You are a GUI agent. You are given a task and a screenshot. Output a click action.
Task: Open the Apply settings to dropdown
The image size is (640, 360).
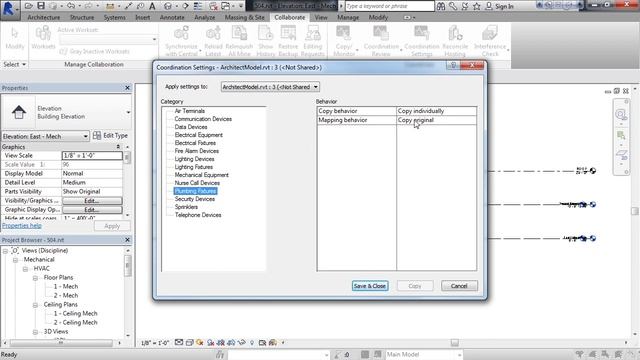point(270,87)
